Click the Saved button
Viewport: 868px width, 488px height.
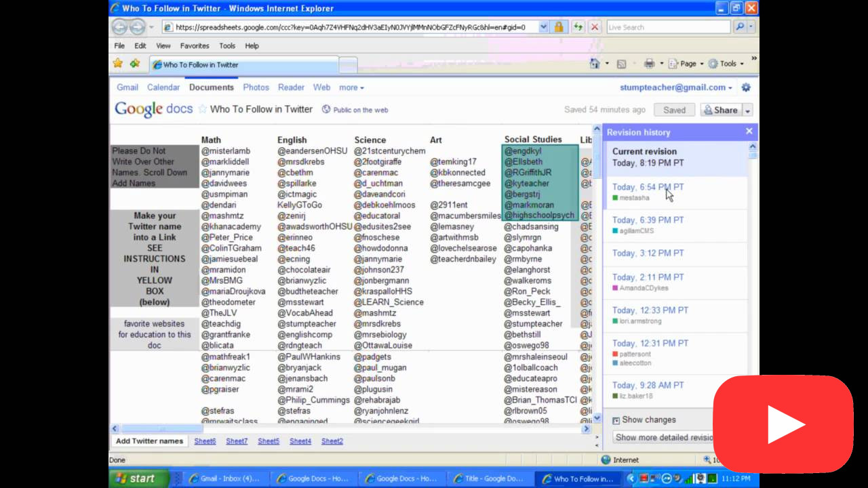(x=674, y=110)
